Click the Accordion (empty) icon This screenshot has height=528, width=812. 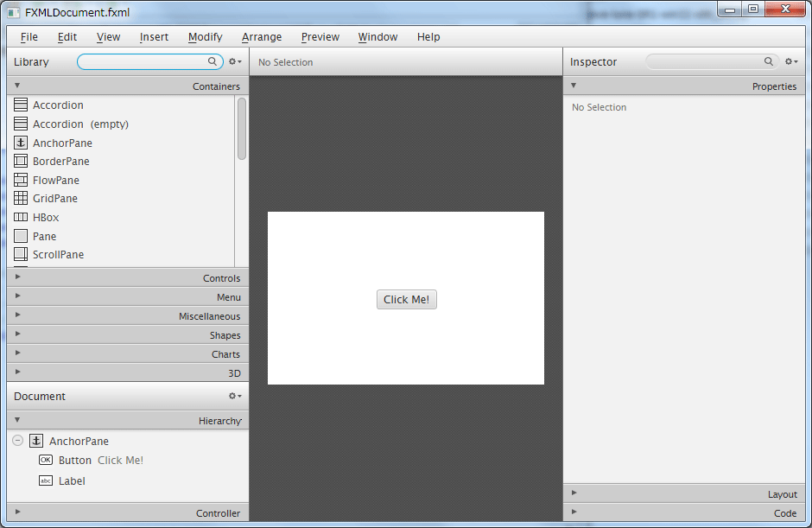pyautogui.click(x=21, y=124)
